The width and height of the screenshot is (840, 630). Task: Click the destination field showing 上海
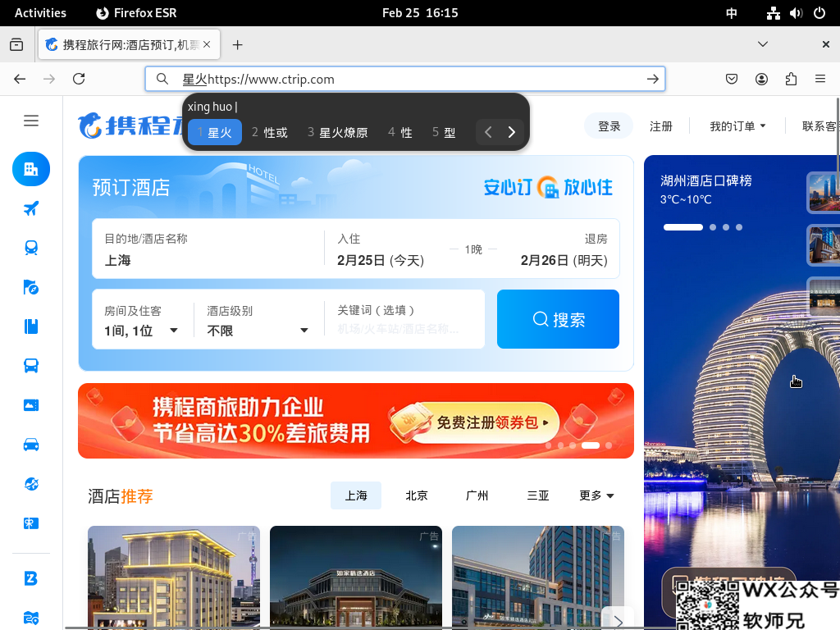tap(208, 249)
